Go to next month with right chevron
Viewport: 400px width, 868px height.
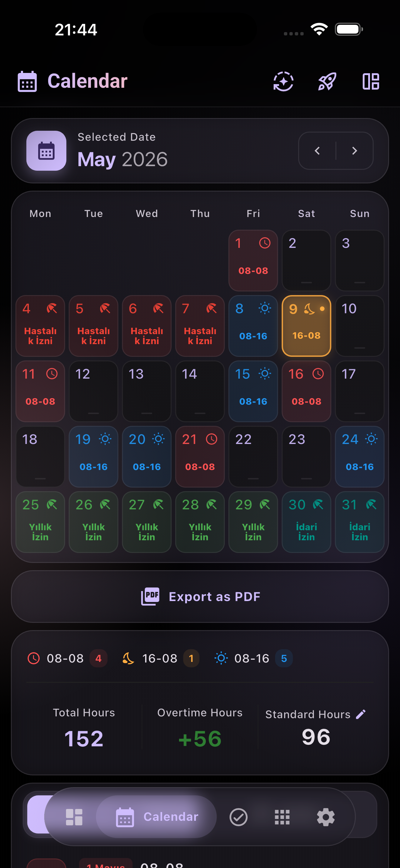click(355, 151)
